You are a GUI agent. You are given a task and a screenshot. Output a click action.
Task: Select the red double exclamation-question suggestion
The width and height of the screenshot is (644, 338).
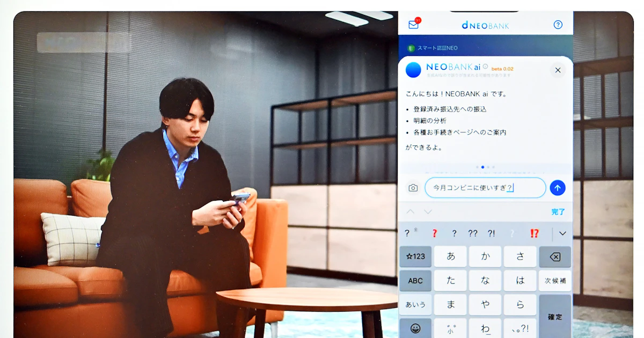pyautogui.click(x=534, y=233)
